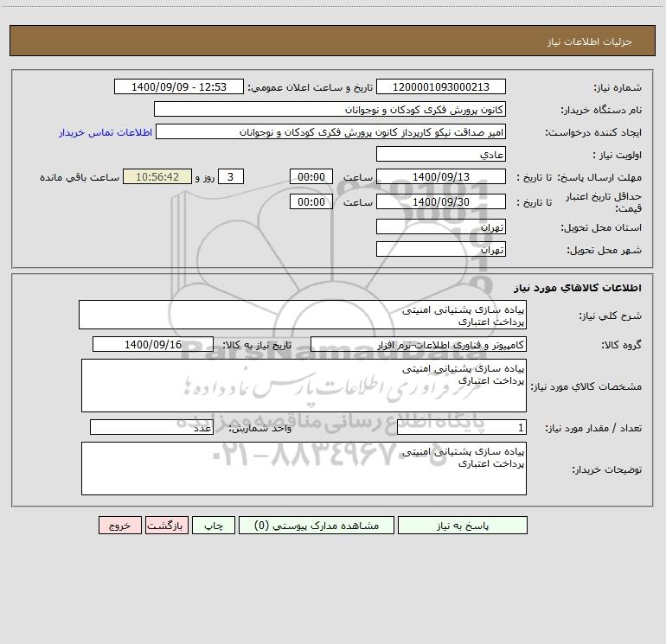Image resolution: width=666 pixels, height=644 pixels.
Task: Click the remaining days field showing 3
Action: click(x=231, y=176)
